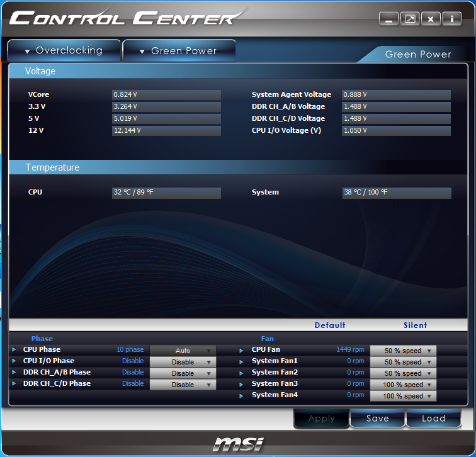
Task: Click the Temperature section header
Action: tap(238, 167)
